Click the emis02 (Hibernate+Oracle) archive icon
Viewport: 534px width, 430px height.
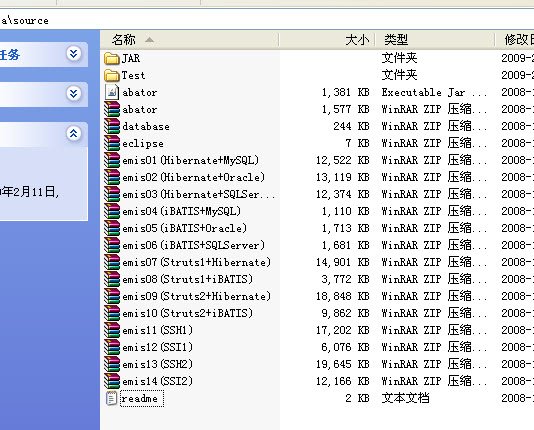(x=112, y=177)
